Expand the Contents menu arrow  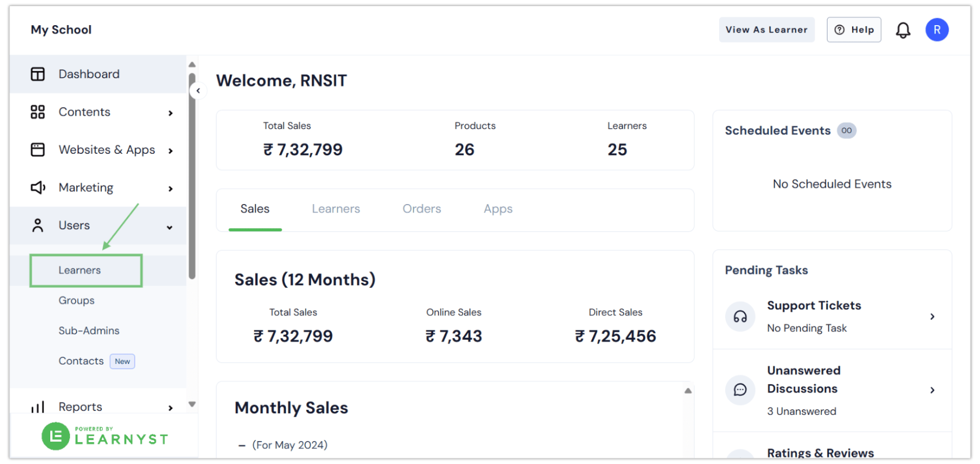click(170, 113)
